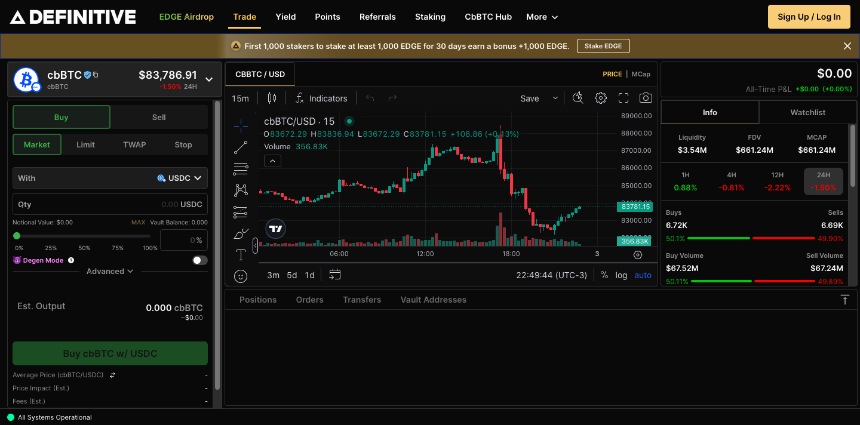Open the Trade page

(x=245, y=17)
